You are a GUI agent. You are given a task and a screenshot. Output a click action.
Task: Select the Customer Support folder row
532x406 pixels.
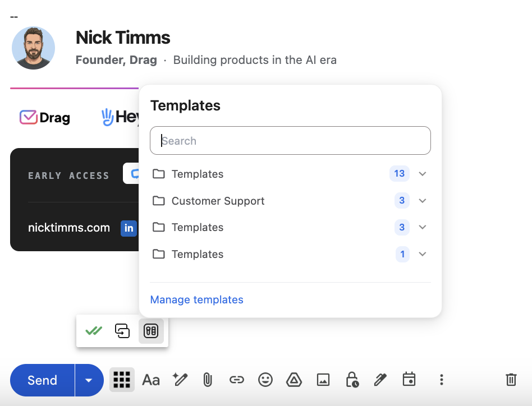291,201
